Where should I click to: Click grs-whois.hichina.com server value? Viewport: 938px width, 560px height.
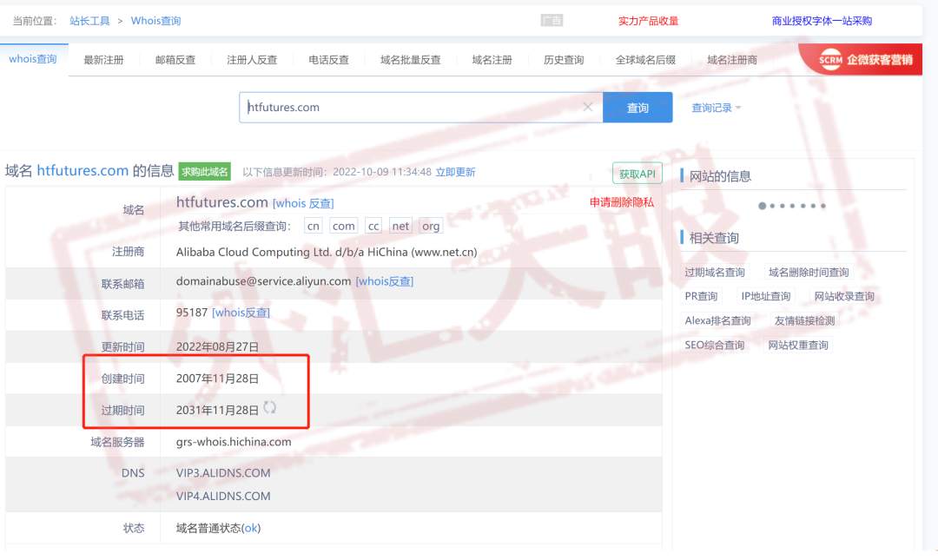(234, 442)
